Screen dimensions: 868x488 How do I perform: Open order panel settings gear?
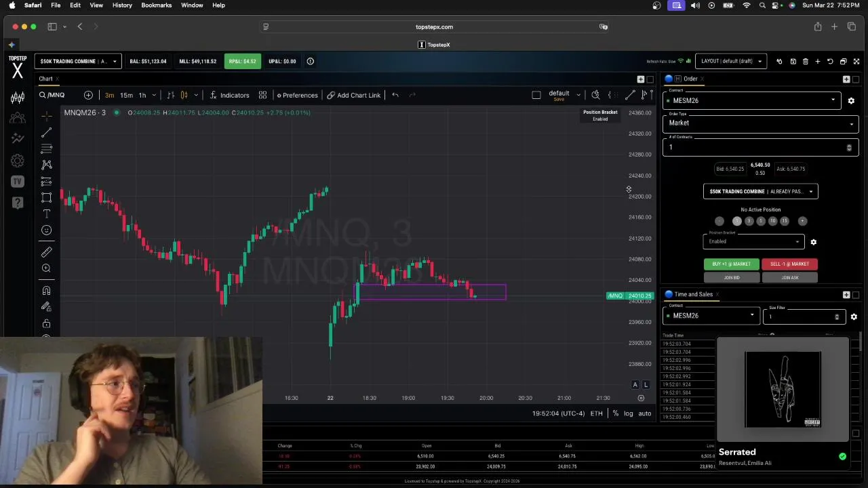851,100
